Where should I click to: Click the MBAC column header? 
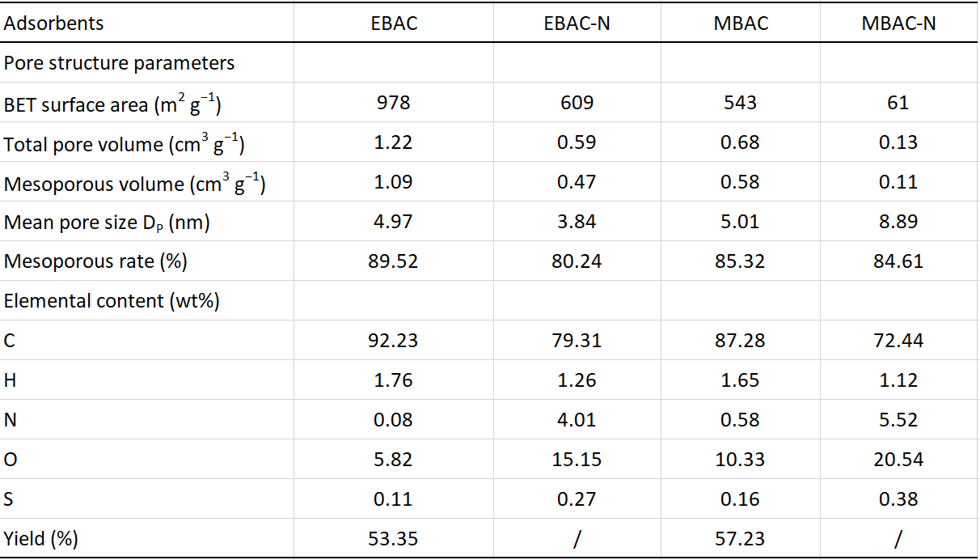tap(741, 23)
